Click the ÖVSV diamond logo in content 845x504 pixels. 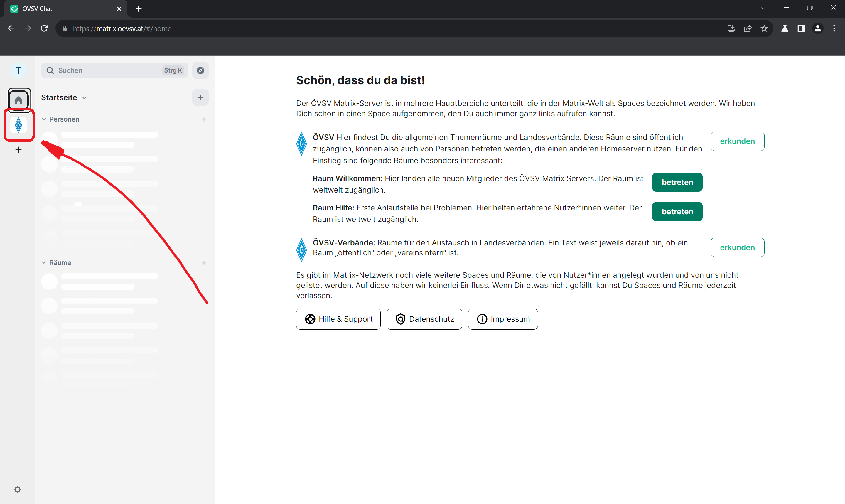click(x=301, y=144)
